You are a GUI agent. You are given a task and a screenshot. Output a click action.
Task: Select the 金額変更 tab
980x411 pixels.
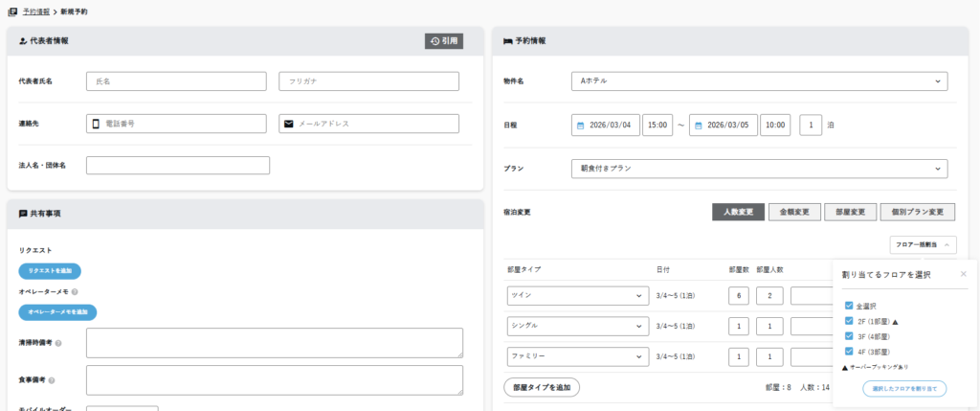[x=793, y=212]
